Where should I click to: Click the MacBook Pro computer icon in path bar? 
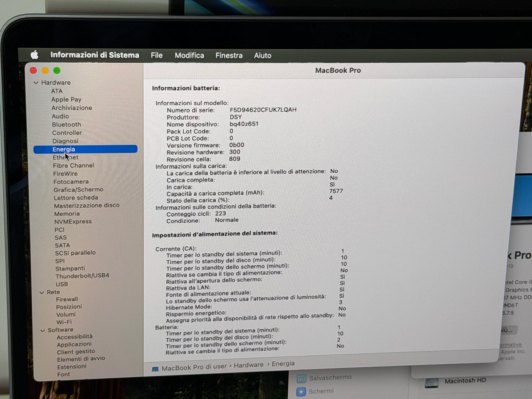(x=155, y=369)
